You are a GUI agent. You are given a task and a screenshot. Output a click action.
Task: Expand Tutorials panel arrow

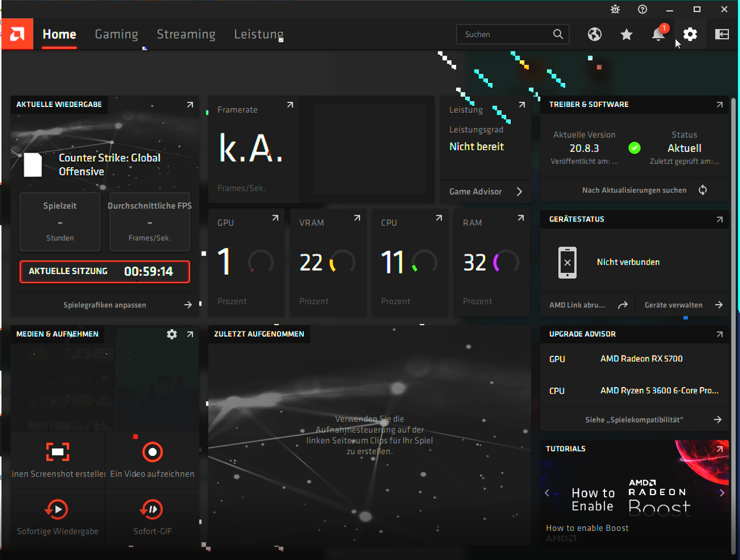point(720,449)
